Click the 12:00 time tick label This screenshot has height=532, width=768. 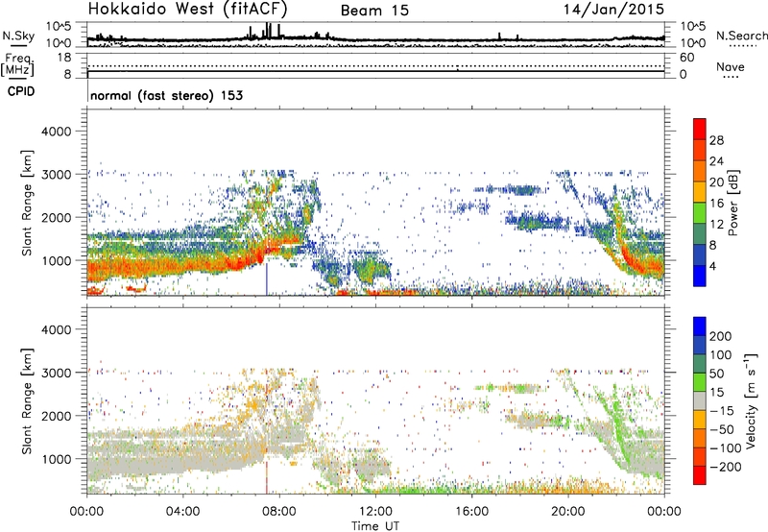pos(375,512)
